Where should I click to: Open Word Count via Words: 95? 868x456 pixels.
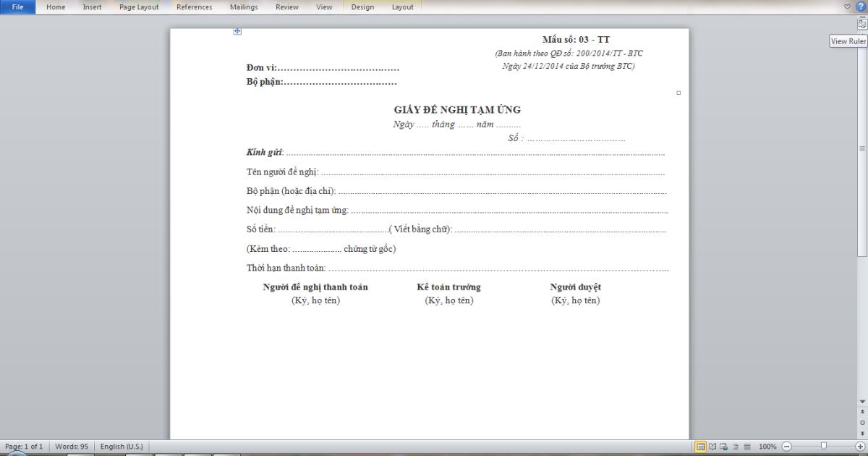click(x=70, y=447)
